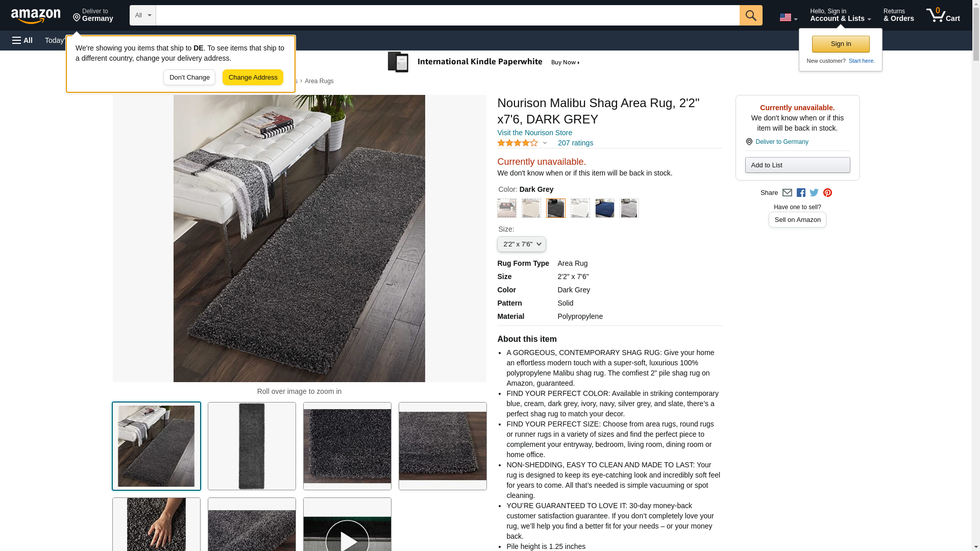Play the product video thumbnail
This screenshot has width=980, height=551.
pyautogui.click(x=347, y=524)
